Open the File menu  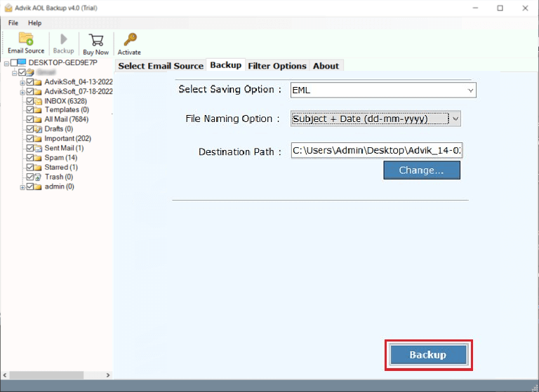pos(13,23)
